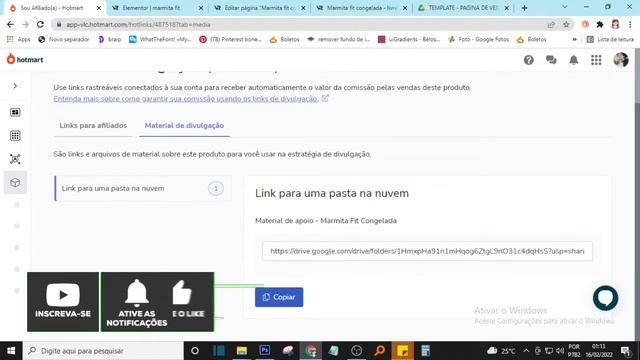Open Chrome three-dot menu
This screenshot has width=640, height=360.
pos(630,24)
